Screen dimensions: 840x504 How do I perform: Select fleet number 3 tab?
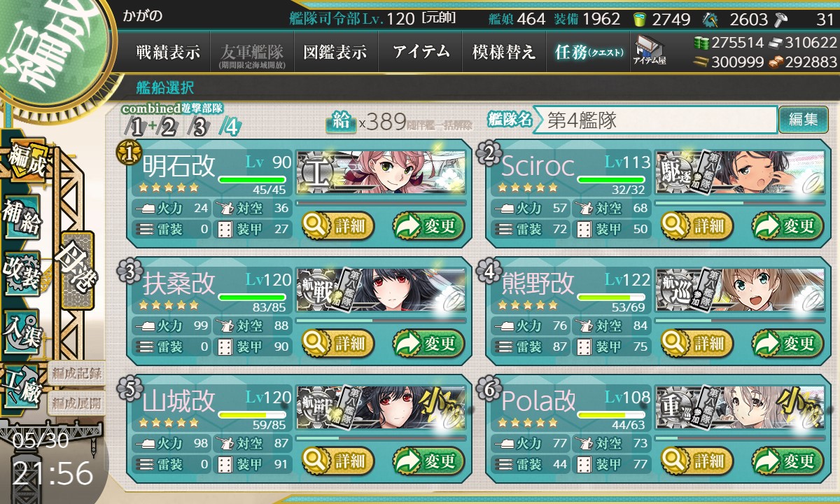[199, 127]
